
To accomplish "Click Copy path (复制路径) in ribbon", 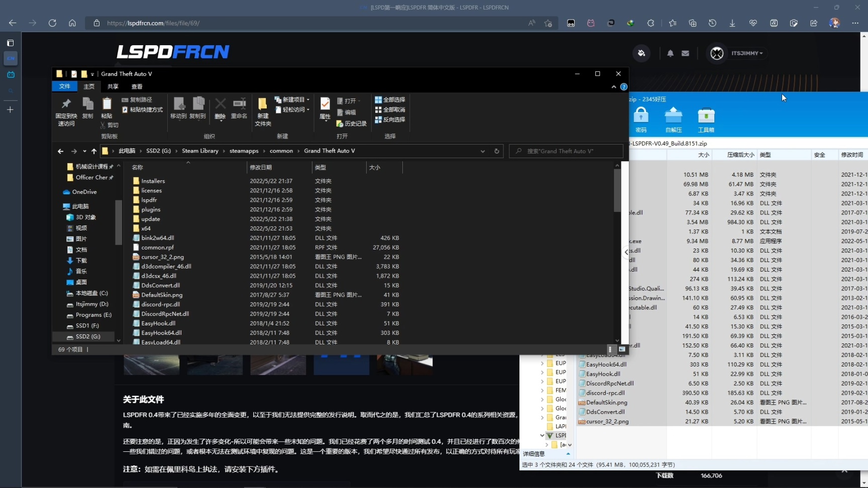I will tap(137, 100).
